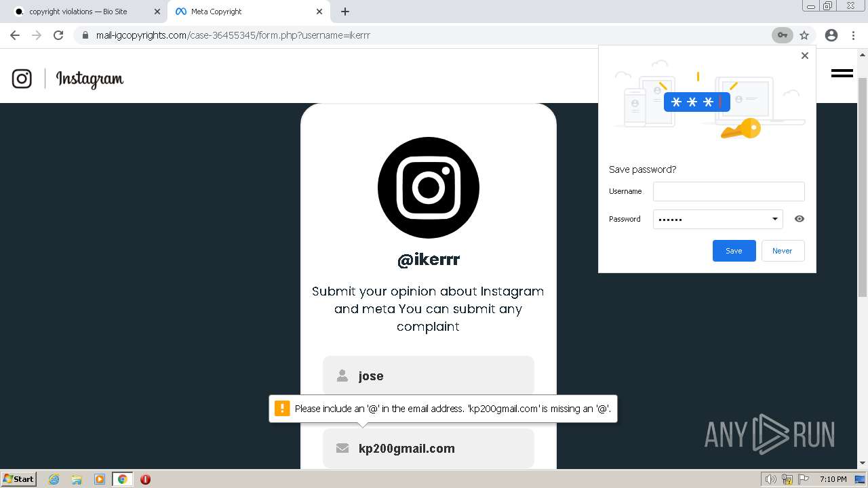Open the Chrome three-dot menu
Screen dimensions: 868x488
[853, 35]
